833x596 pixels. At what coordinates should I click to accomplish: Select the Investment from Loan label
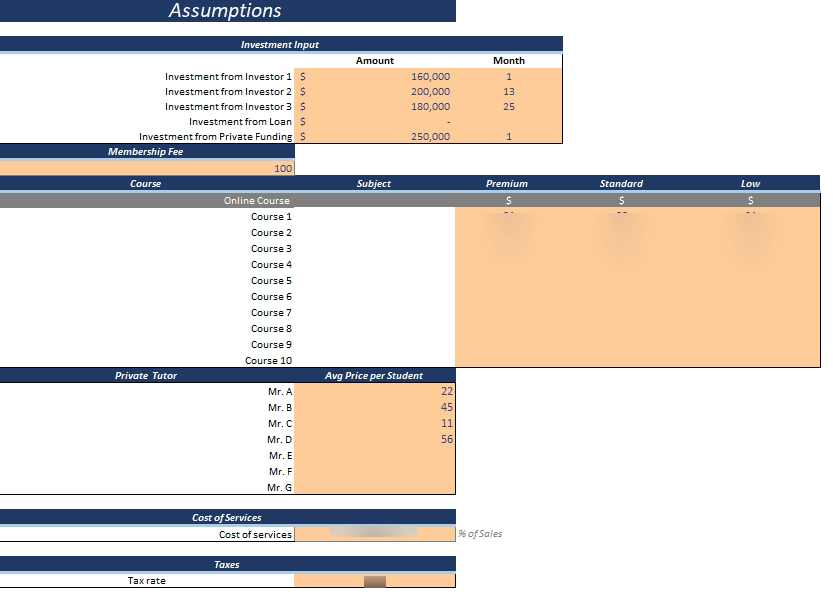(240, 122)
